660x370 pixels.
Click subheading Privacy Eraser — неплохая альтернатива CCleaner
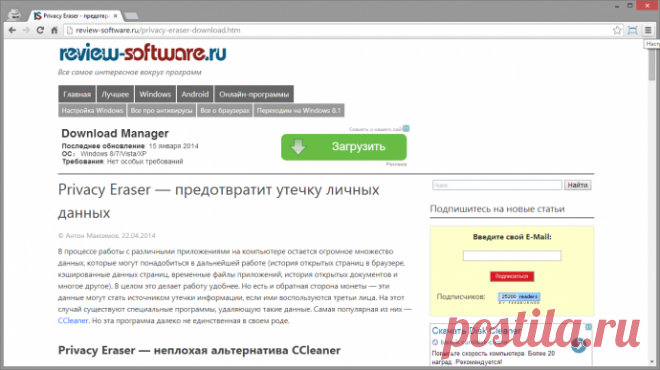199,350
